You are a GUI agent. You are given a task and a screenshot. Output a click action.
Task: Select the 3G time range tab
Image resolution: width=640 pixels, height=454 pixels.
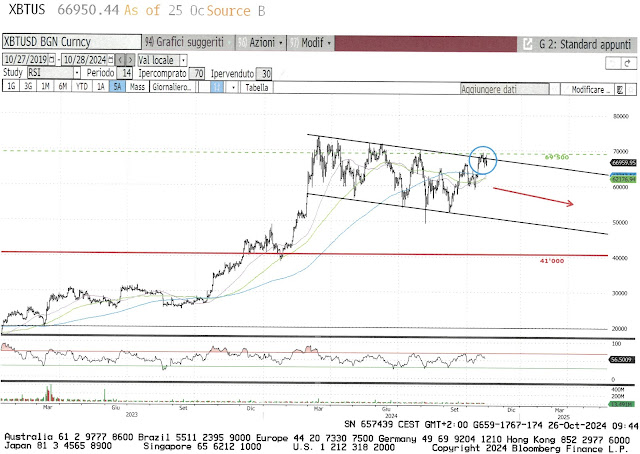click(28, 87)
